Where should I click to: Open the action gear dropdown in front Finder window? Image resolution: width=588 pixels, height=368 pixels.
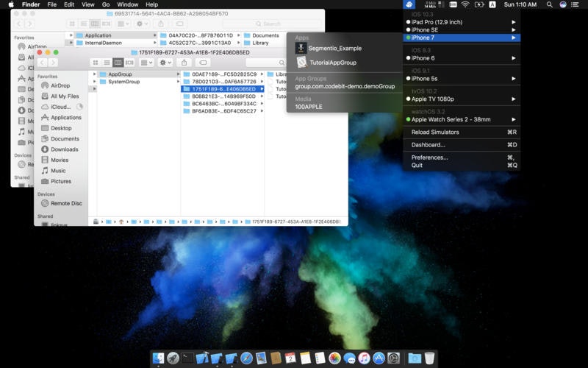[165, 63]
